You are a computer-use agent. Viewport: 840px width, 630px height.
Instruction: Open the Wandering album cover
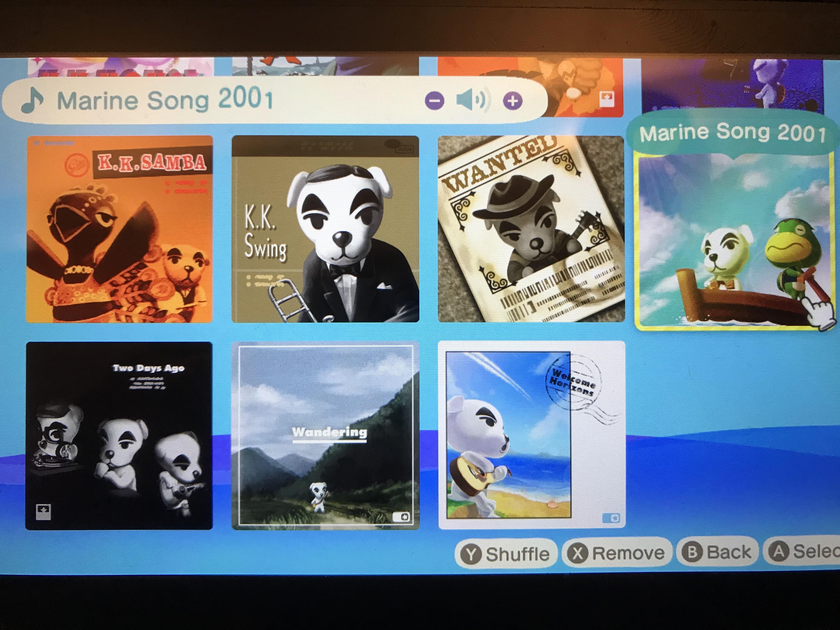point(325,436)
